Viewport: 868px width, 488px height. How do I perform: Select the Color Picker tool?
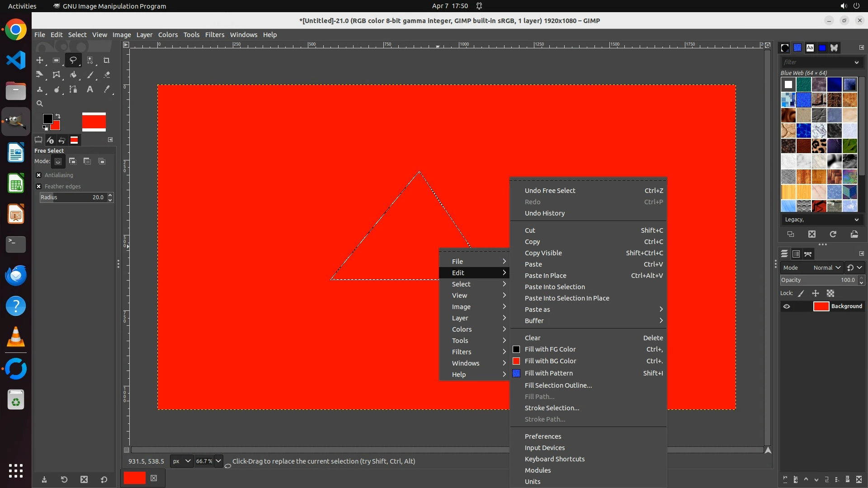(107, 89)
